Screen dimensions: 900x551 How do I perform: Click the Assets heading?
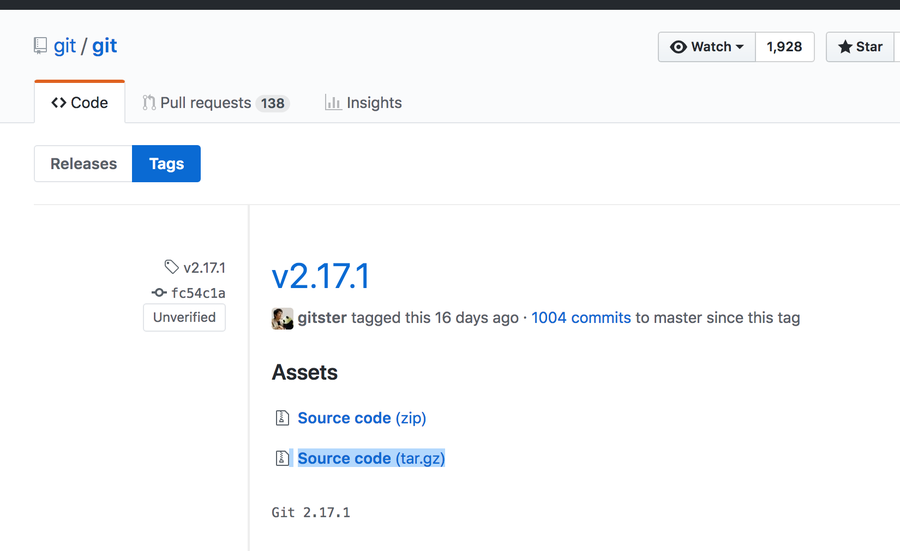tap(304, 372)
